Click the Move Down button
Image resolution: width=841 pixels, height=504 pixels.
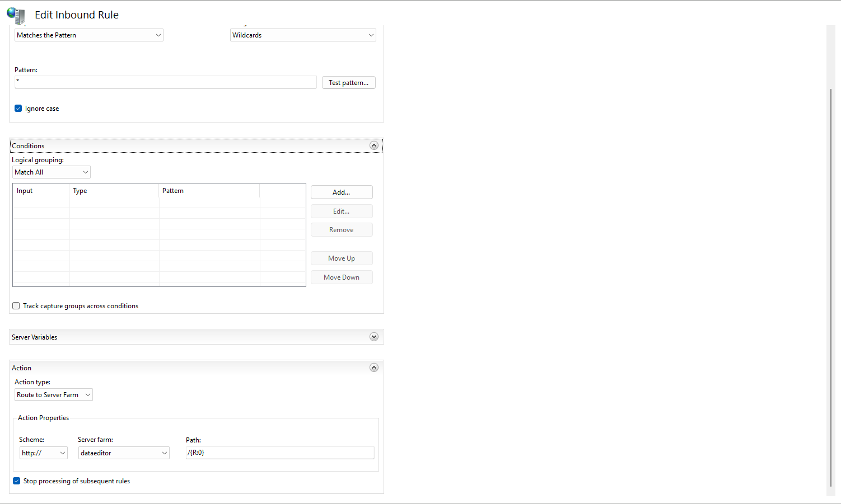coord(342,277)
